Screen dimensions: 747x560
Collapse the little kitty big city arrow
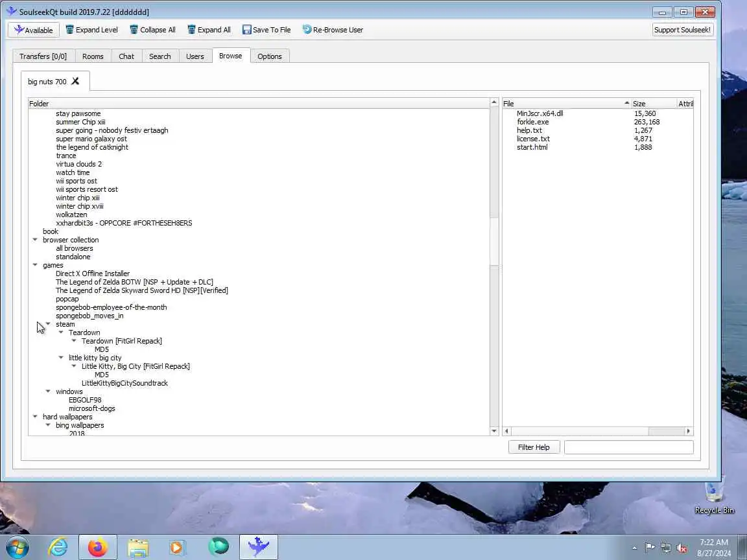tap(61, 358)
